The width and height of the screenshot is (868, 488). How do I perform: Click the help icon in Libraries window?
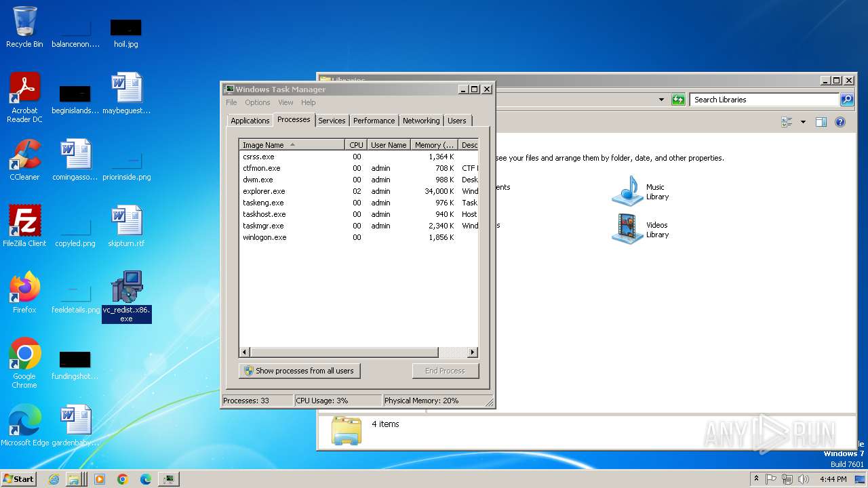(840, 122)
